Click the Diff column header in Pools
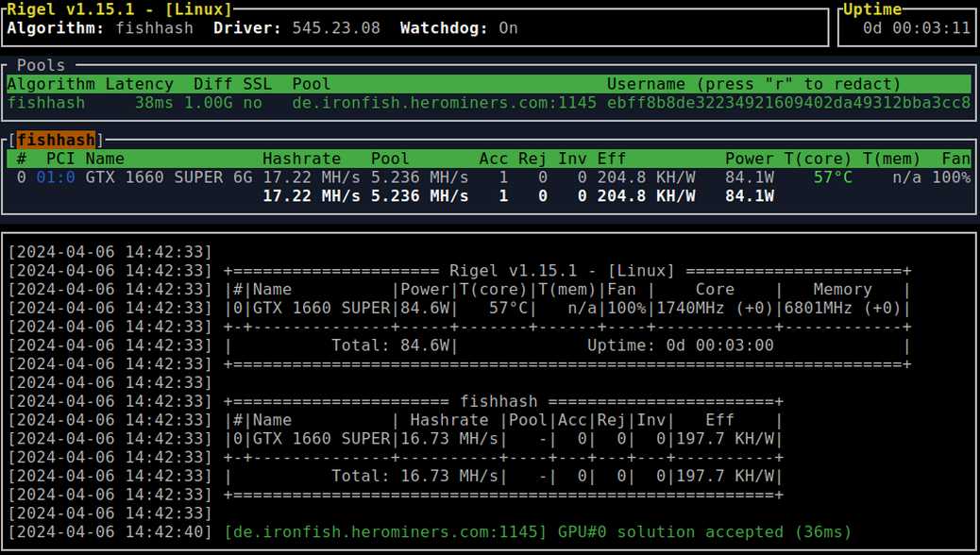This screenshot has width=980, height=555. 212,84
